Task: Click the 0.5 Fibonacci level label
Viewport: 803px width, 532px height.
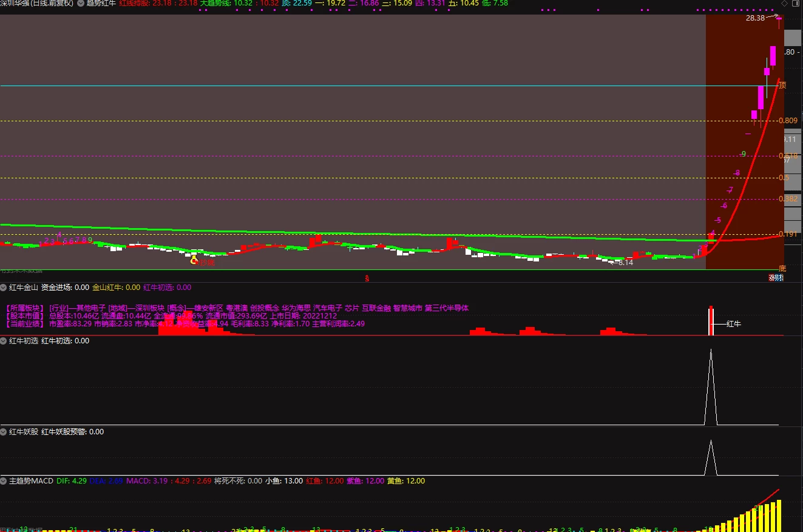Action: [x=784, y=178]
